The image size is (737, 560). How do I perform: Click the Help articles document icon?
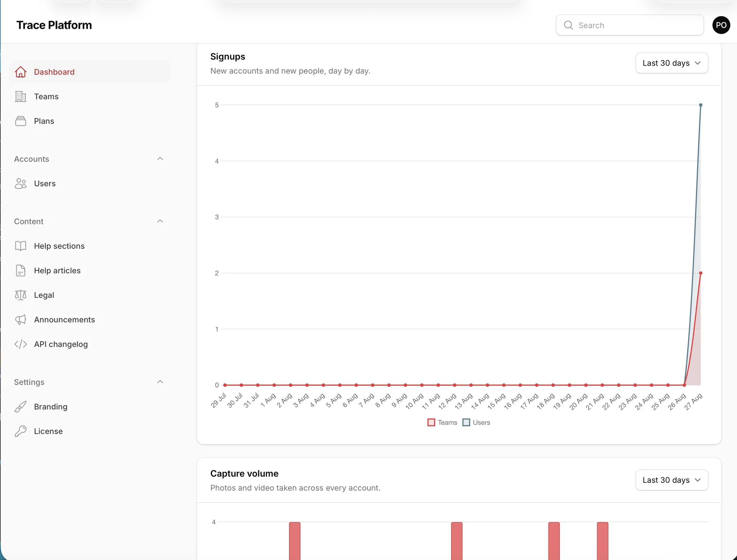click(x=21, y=271)
